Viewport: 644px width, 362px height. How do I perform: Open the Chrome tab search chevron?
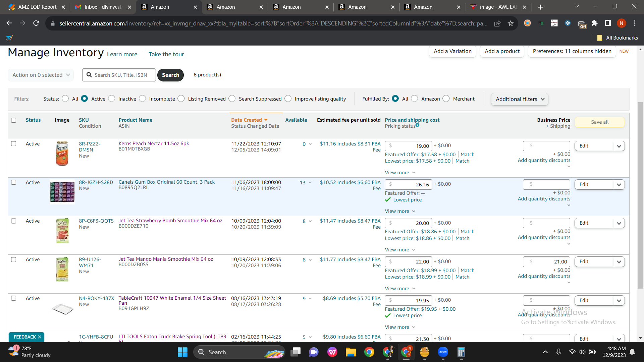coord(577,6)
